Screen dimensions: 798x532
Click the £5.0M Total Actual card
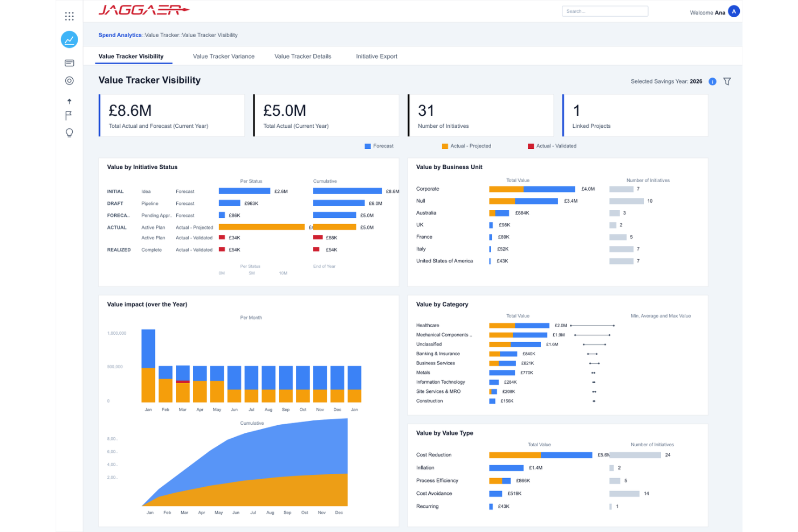[326, 115]
